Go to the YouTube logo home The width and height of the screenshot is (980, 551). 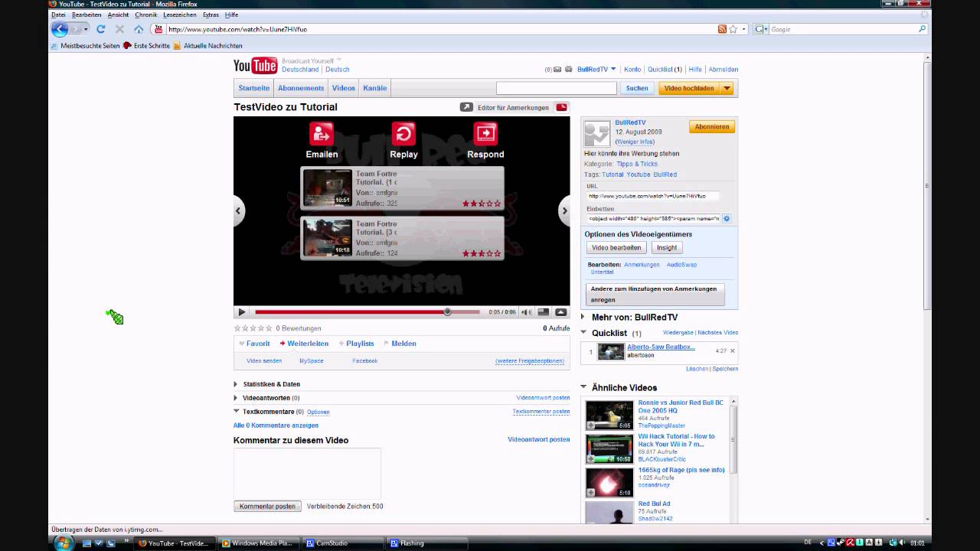(255, 66)
